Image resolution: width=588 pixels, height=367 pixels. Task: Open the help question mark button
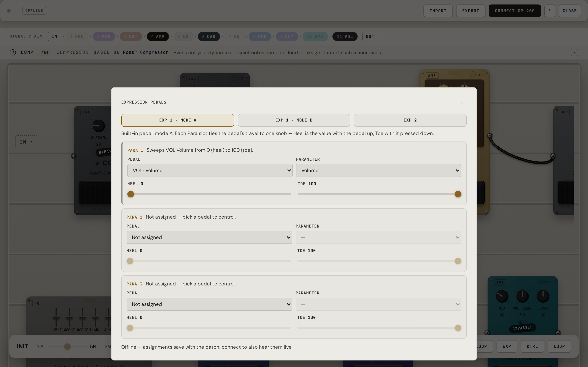click(550, 11)
